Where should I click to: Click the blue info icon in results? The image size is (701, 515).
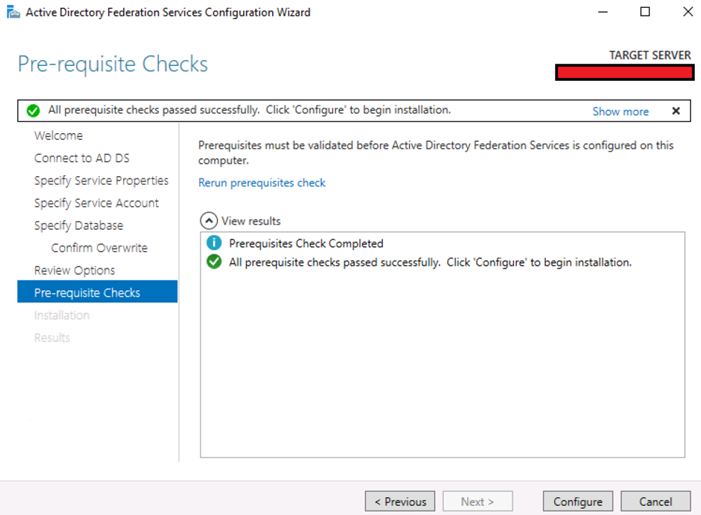coord(214,243)
